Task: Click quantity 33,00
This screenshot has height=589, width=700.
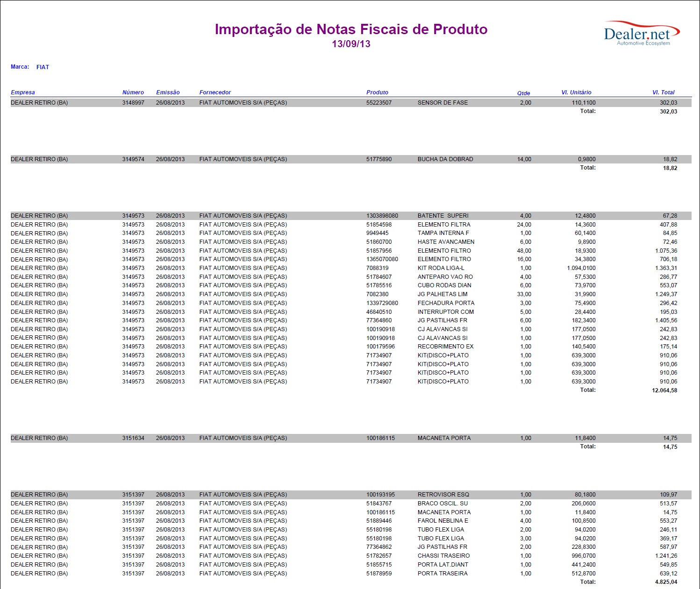Action: [524, 294]
